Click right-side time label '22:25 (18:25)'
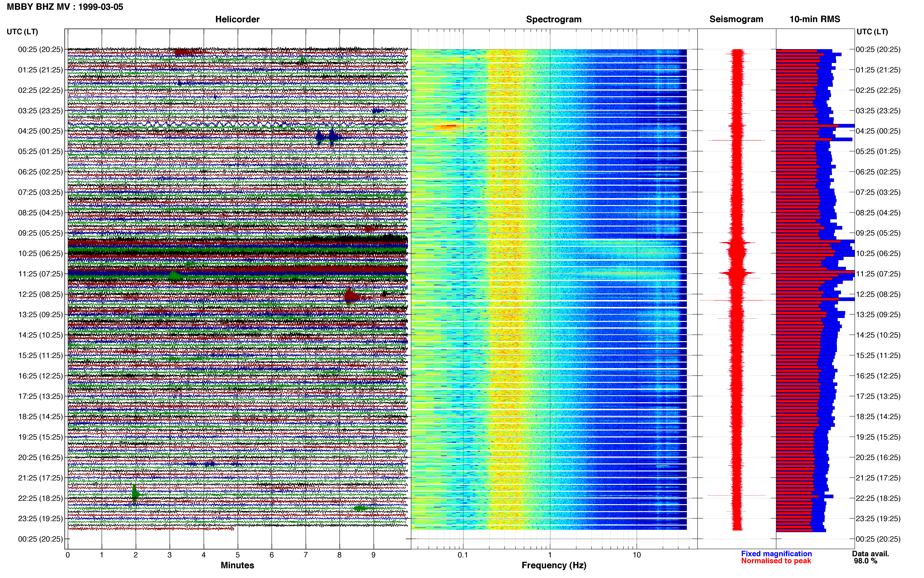 (x=878, y=498)
